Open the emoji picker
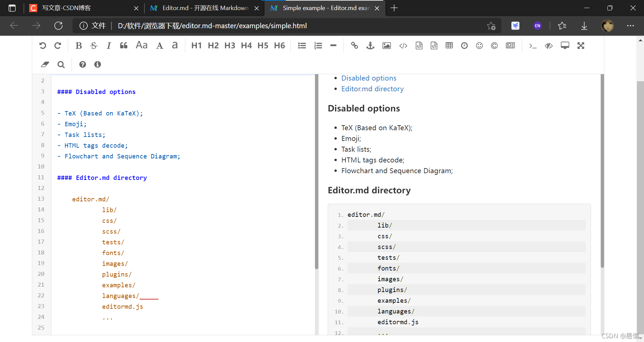 click(x=479, y=46)
